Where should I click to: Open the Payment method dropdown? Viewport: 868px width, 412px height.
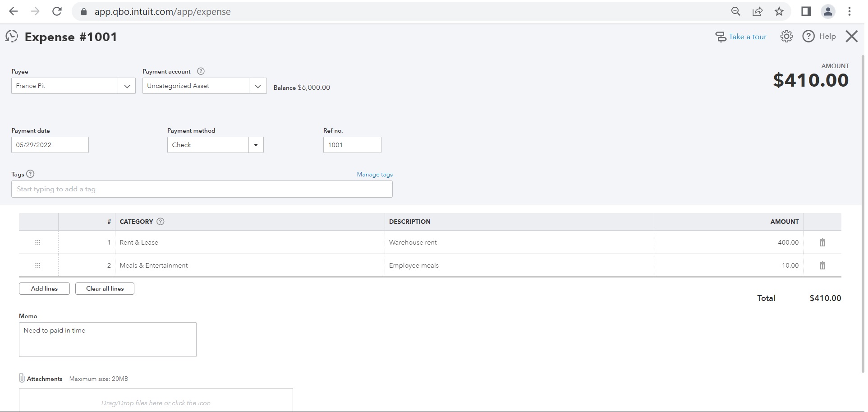coord(256,145)
